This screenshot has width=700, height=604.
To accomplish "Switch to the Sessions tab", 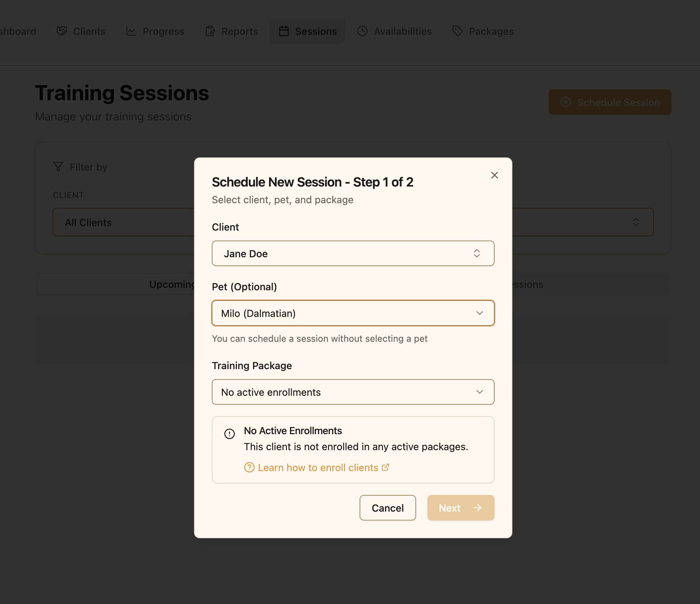I will pos(308,31).
